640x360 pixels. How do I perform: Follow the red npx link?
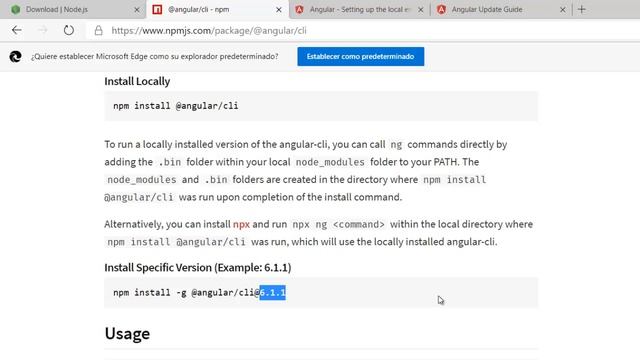[241, 224]
